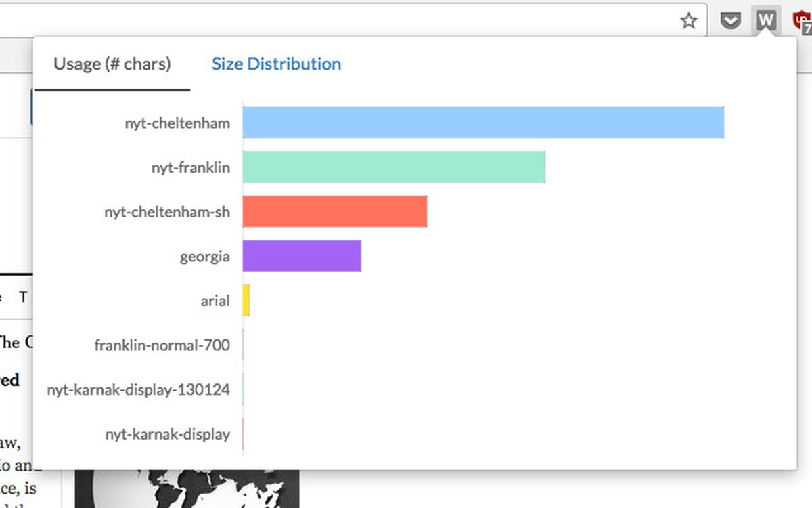Screen dimensions: 812x508
Task: Select the yellow arial bar
Action: pos(246,301)
